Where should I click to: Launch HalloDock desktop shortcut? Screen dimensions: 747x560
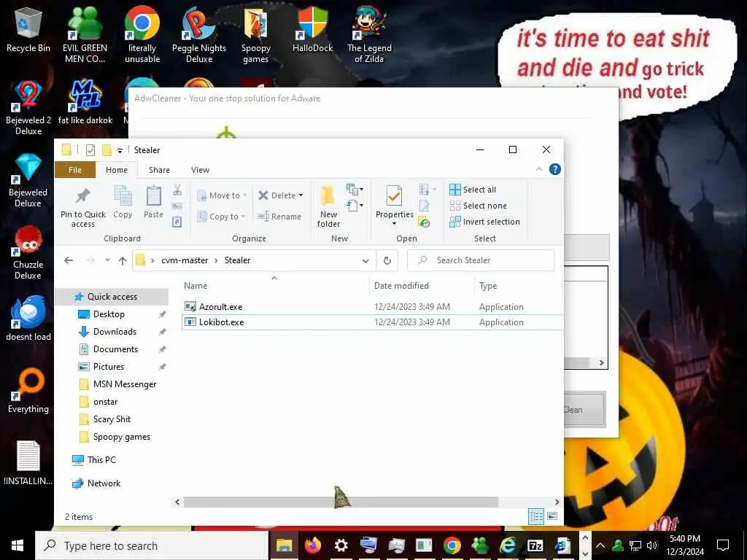coord(312,30)
